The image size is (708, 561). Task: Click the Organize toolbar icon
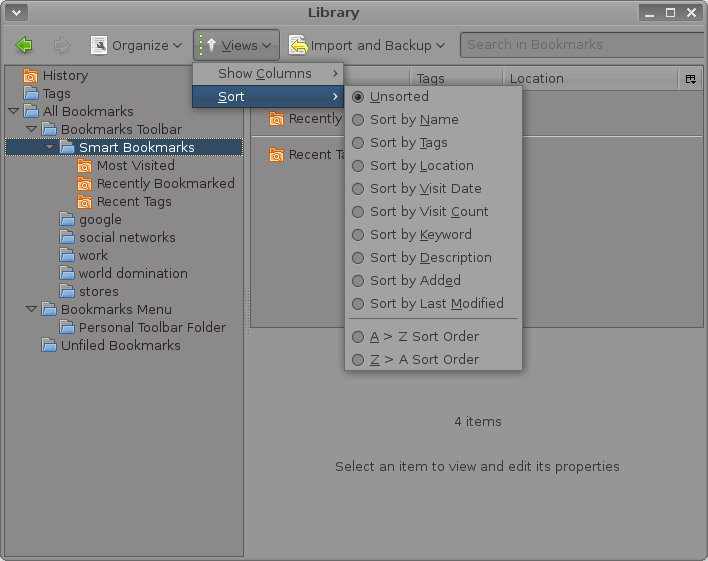point(99,45)
